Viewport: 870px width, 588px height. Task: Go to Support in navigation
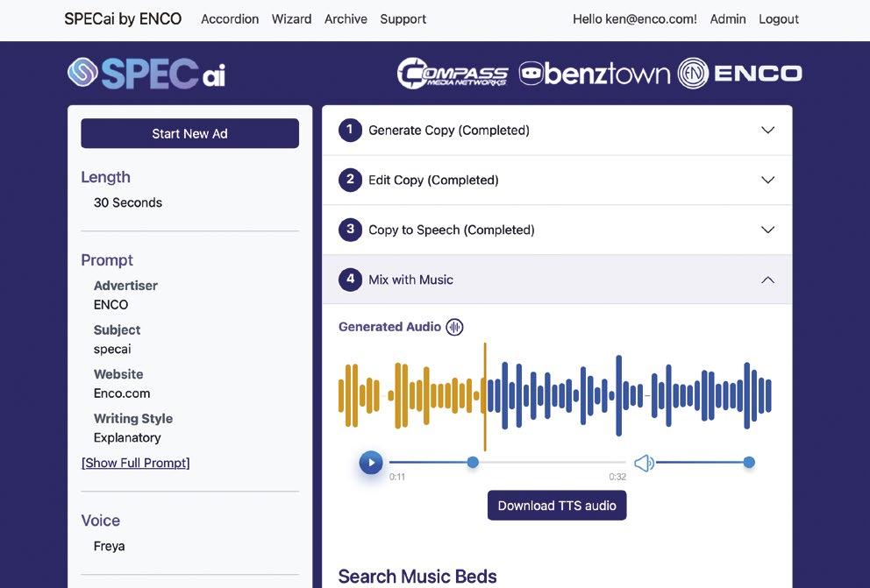tap(403, 19)
